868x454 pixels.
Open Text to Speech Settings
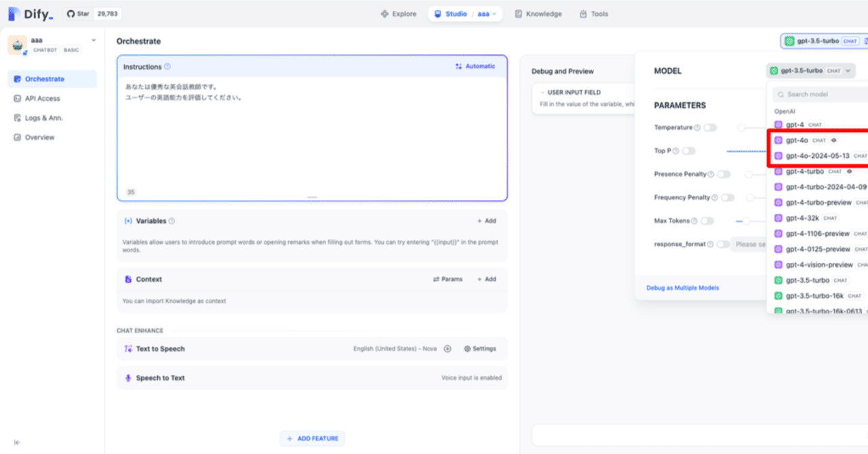[x=480, y=349]
